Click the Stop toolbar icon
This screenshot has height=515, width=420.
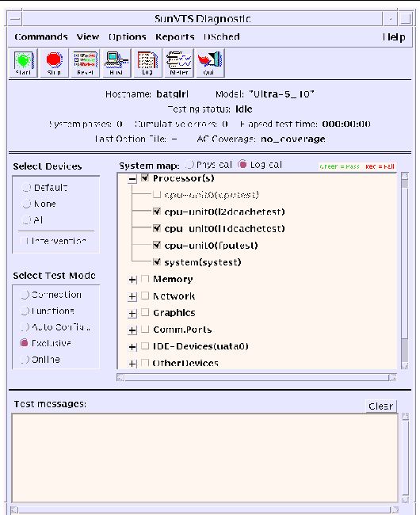(x=54, y=63)
